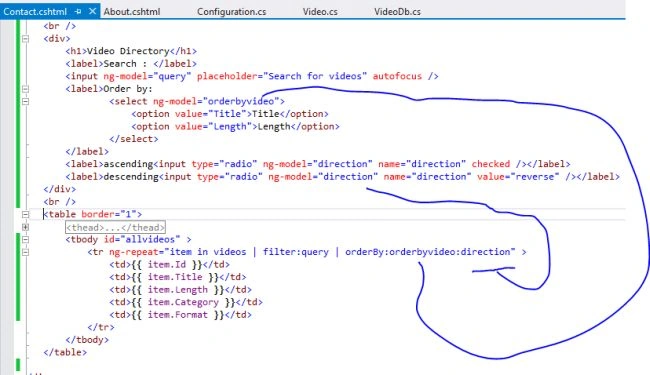Click the '{{ item.Format }}' cell line
Viewport: 650px width, 375px height.
pyautogui.click(x=181, y=315)
